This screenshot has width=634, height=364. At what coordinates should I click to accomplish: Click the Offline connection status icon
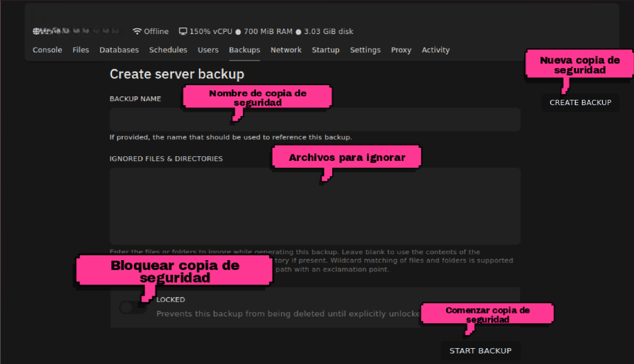(x=137, y=31)
